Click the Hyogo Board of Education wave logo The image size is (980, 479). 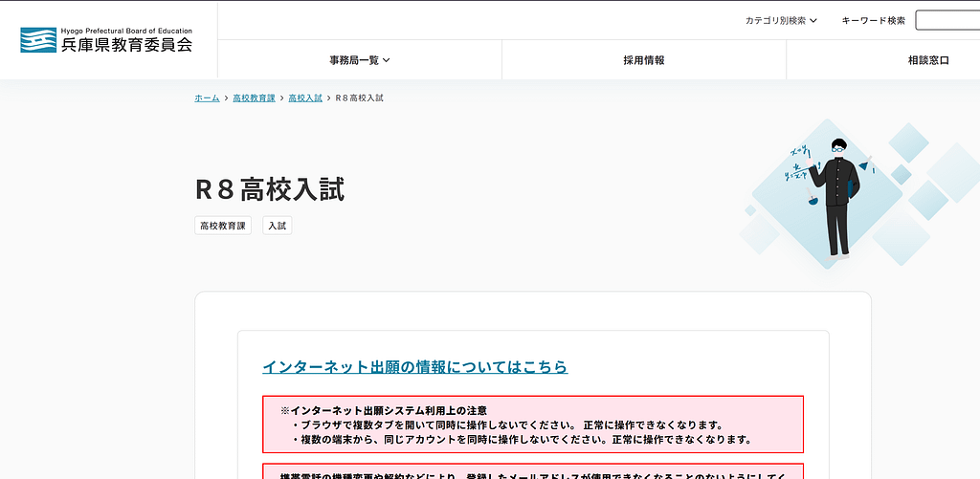39,40
